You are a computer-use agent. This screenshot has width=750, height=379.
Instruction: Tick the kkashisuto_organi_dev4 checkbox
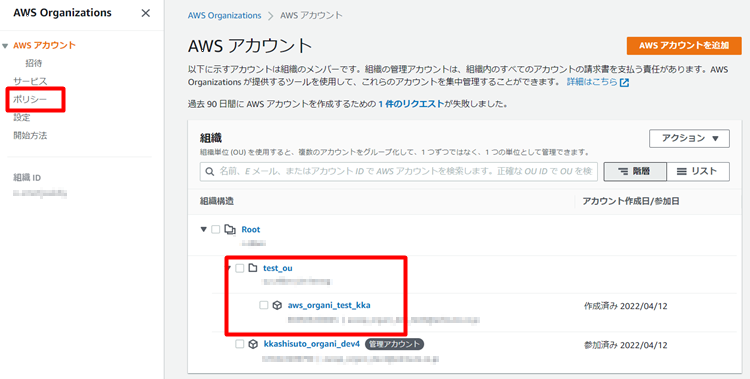240,344
